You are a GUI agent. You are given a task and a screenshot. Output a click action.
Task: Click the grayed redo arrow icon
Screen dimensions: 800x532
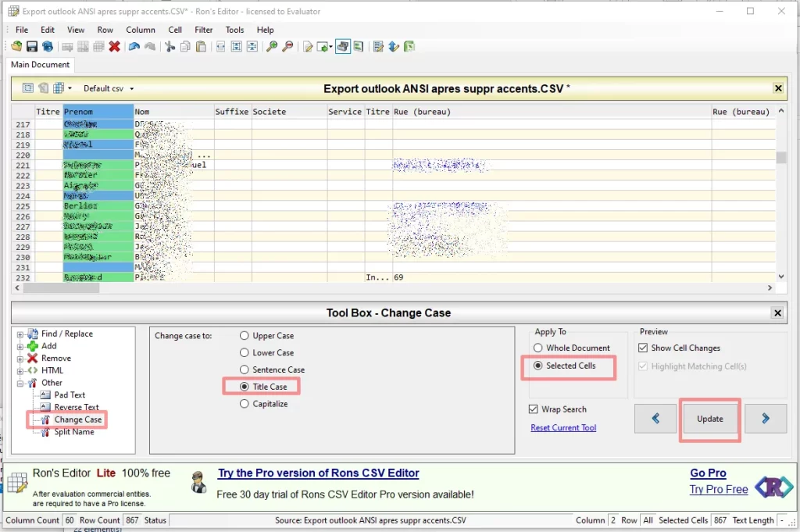pos(150,46)
